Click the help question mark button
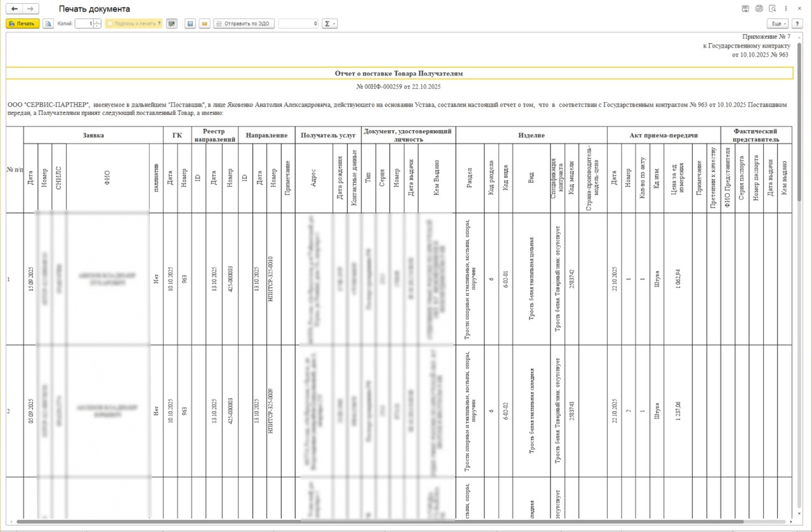812x532 pixels. [797, 23]
